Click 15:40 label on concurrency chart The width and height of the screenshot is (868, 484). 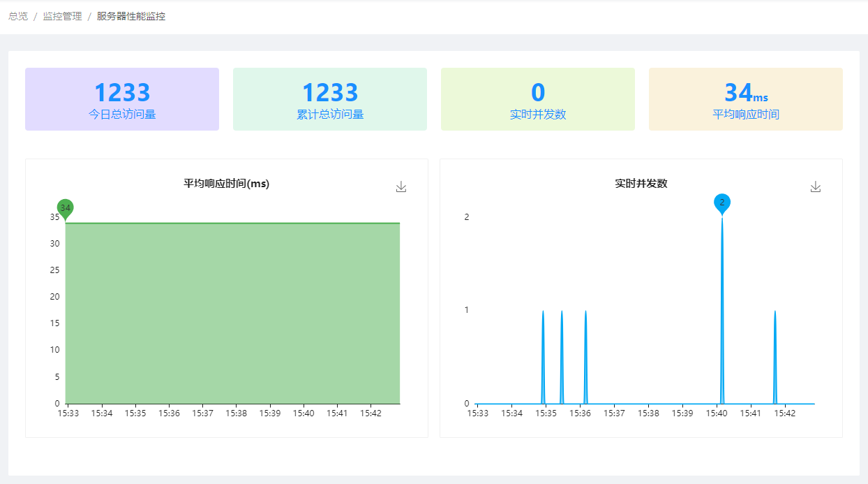[717, 413]
